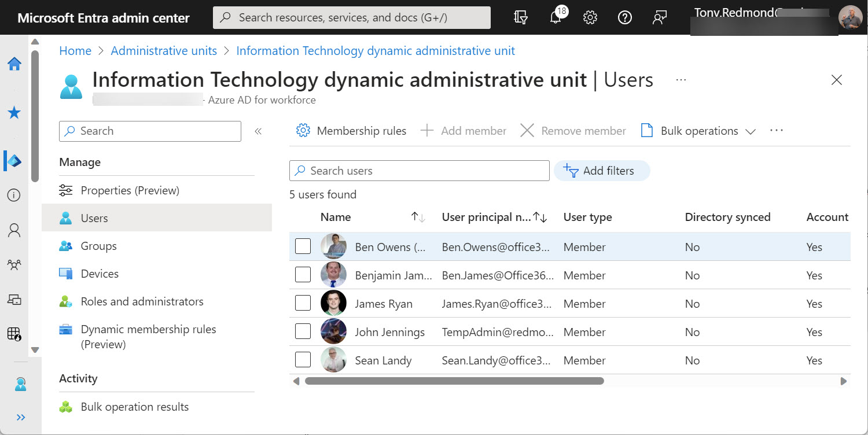Open the Copilot icon in top bar
Screen dimensions: 868x435
click(520, 18)
